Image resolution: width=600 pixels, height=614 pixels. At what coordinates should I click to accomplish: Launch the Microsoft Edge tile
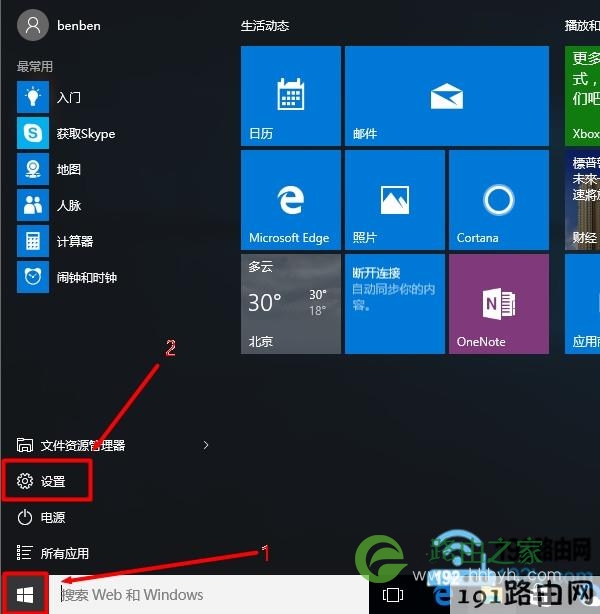click(291, 200)
